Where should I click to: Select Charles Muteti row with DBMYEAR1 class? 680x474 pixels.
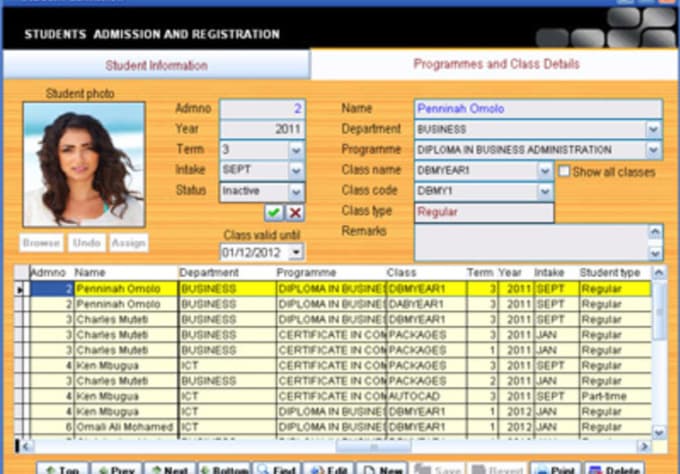pyautogui.click(x=340, y=320)
